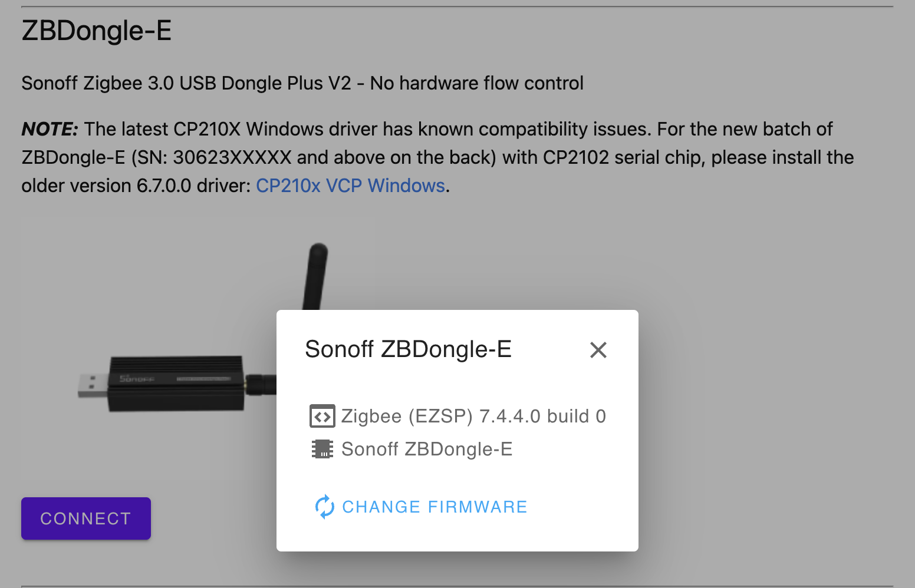Click the ZBDongle-E page heading
The width and height of the screenshot is (915, 588).
pos(96,31)
